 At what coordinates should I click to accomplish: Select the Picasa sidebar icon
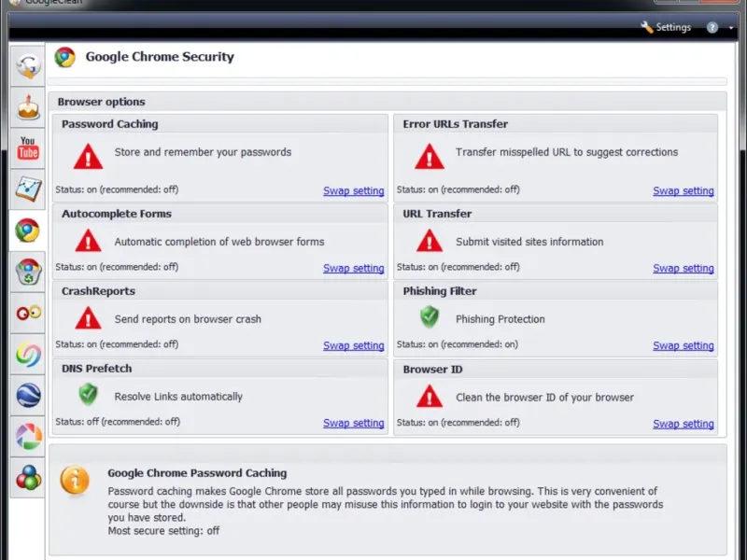pyautogui.click(x=28, y=436)
